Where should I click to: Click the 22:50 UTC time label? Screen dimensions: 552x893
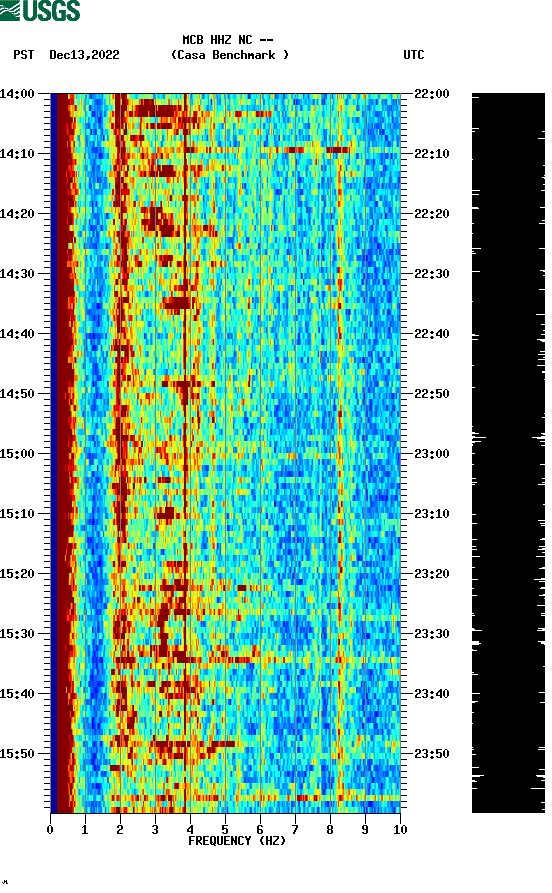tap(432, 394)
